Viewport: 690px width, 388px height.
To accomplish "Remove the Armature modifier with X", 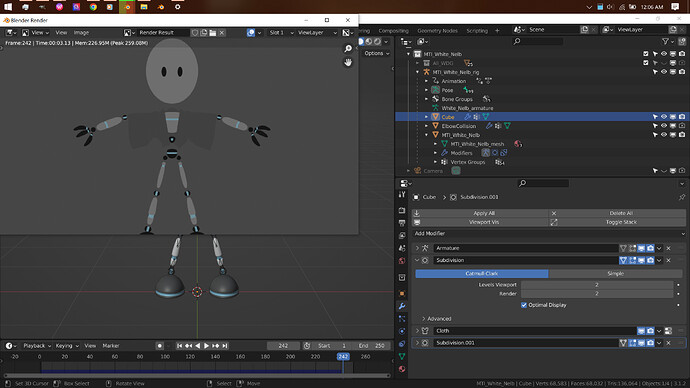I will pos(668,248).
